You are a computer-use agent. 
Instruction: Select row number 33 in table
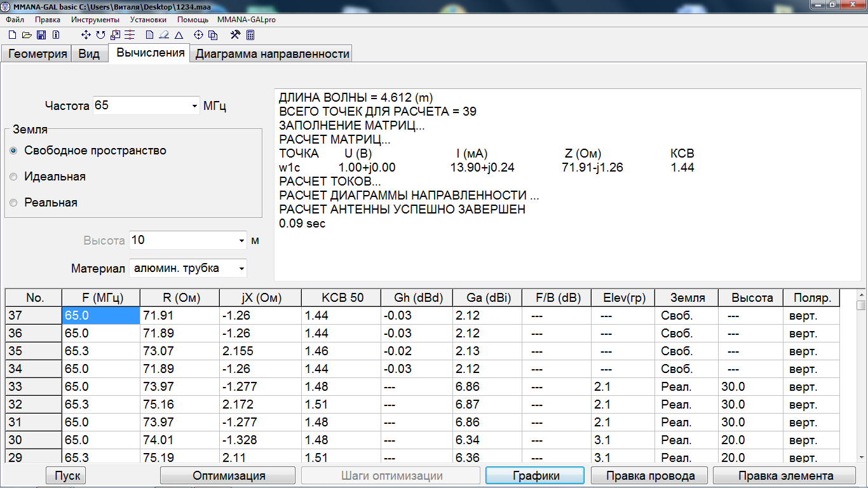point(33,387)
